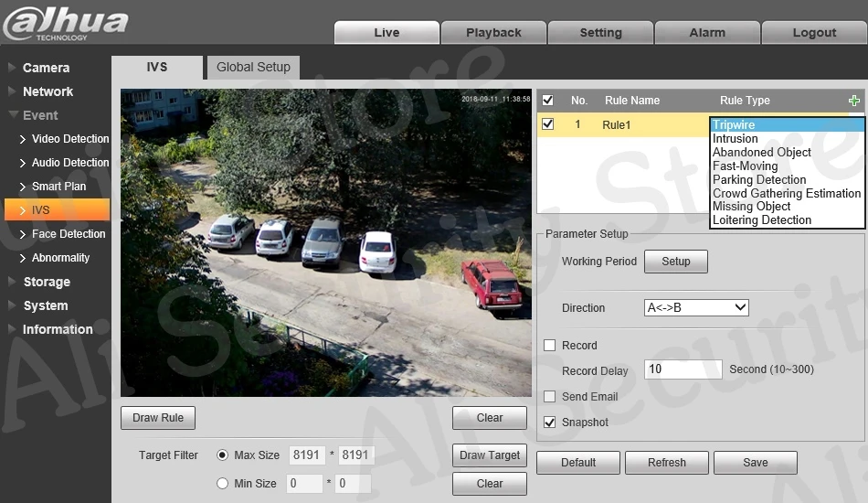
Task: Select the IVS sidebar item
Action: [57, 210]
